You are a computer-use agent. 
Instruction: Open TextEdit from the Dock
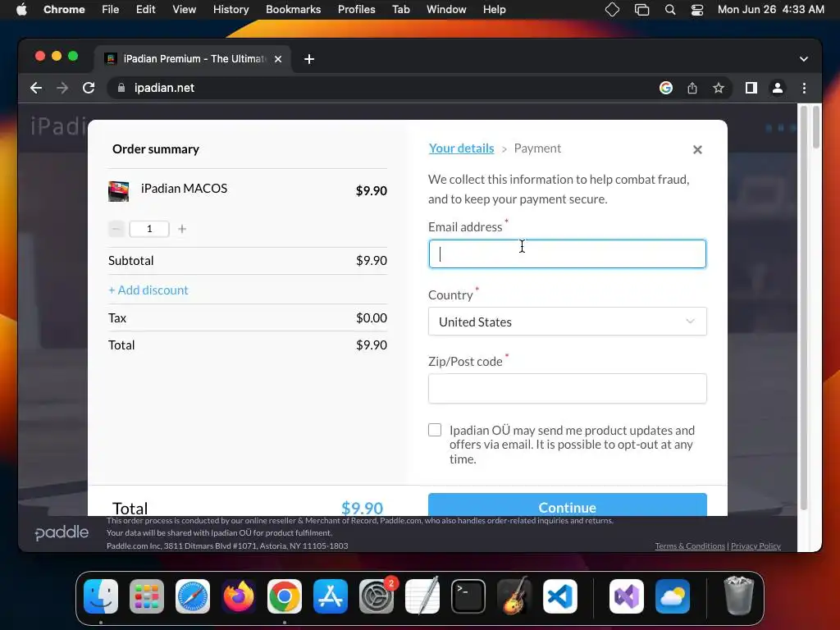pyautogui.click(x=422, y=596)
